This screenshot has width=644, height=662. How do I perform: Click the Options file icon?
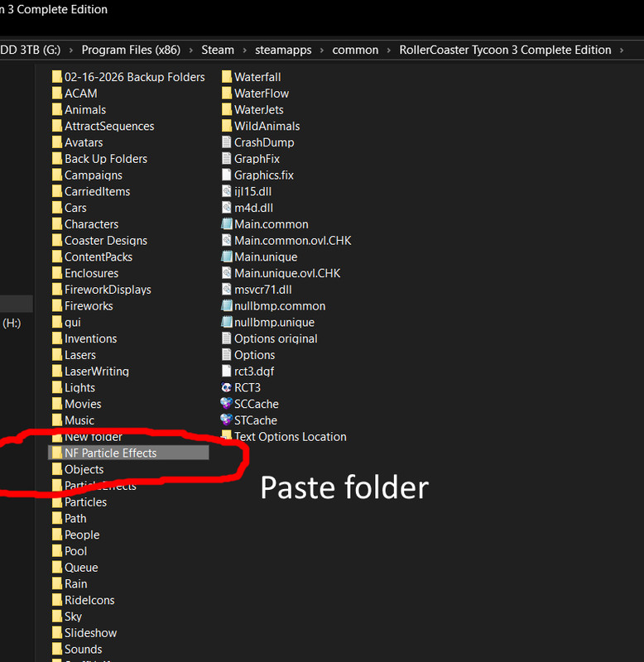pos(227,355)
